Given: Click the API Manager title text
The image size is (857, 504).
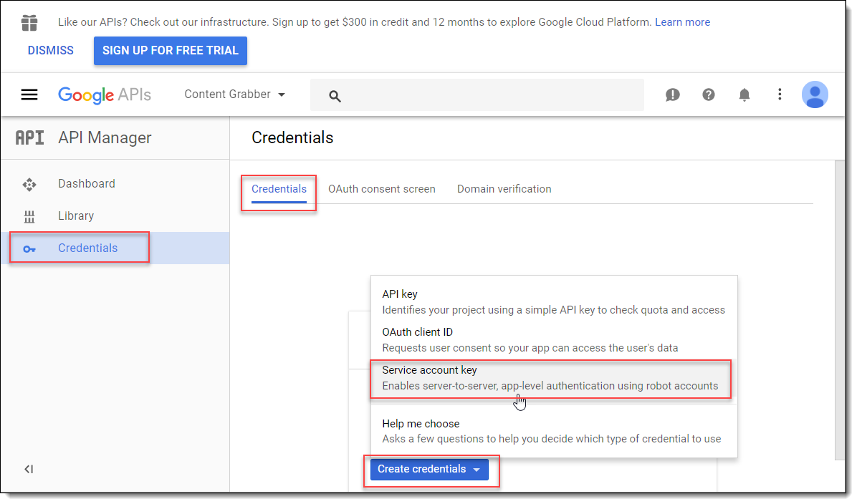Looking at the screenshot, I should [x=105, y=138].
